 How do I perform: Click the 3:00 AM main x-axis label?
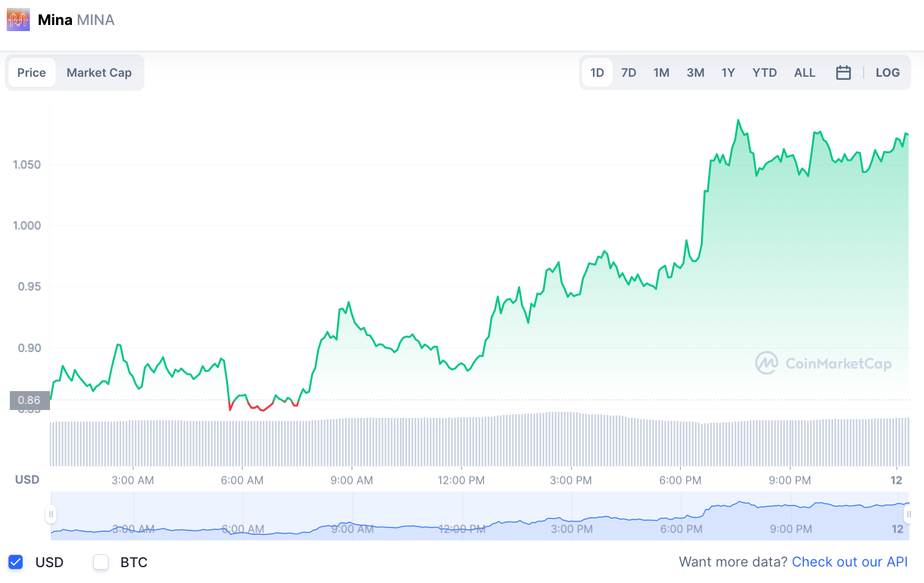[x=133, y=480]
